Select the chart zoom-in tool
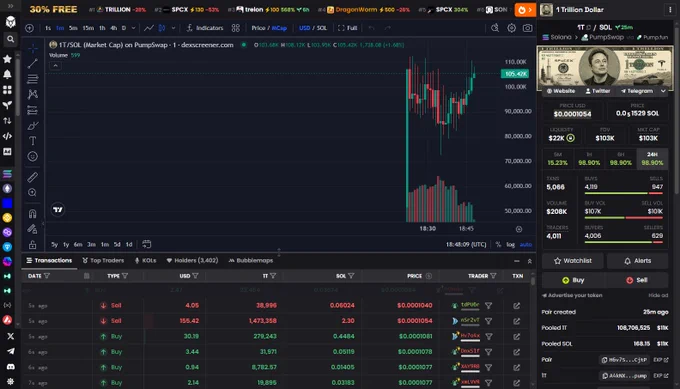The width and height of the screenshot is (680, 389). (33, 193)
